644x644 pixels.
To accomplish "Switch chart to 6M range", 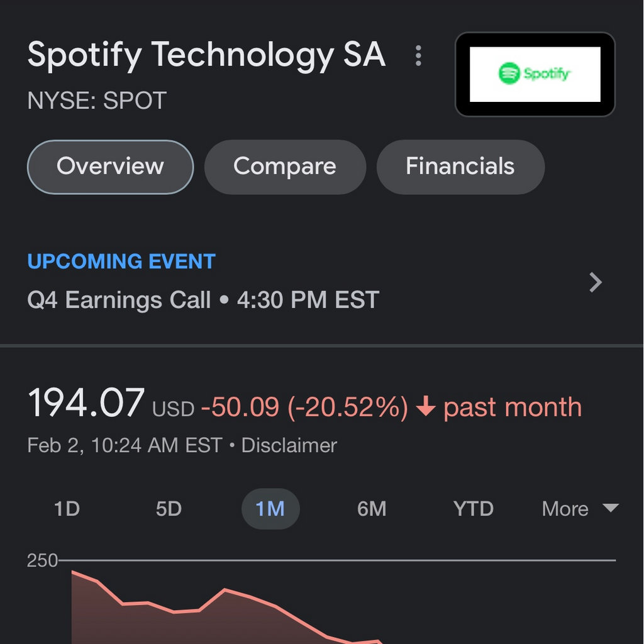I will click(372, 509).
